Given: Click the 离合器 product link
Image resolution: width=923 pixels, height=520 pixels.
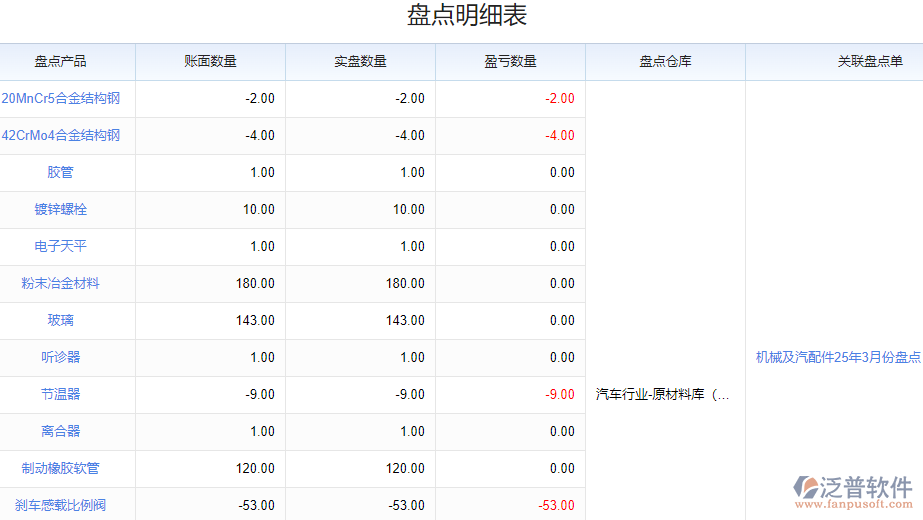Looking at the screenshot, I should tap(61, 431).
